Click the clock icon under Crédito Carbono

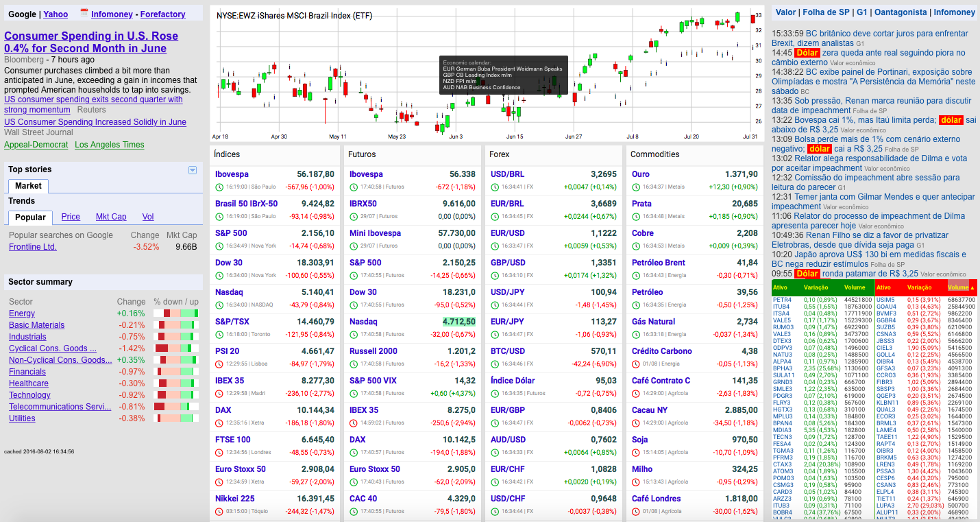click(x=636, y=364)
